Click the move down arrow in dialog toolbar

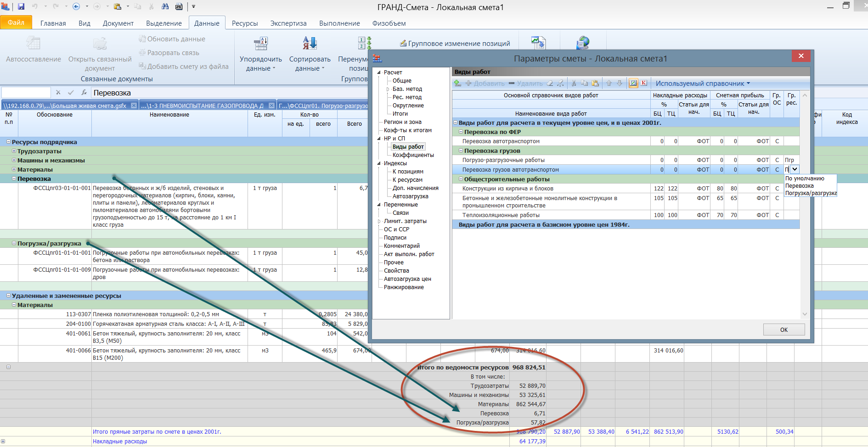[620, 83]
